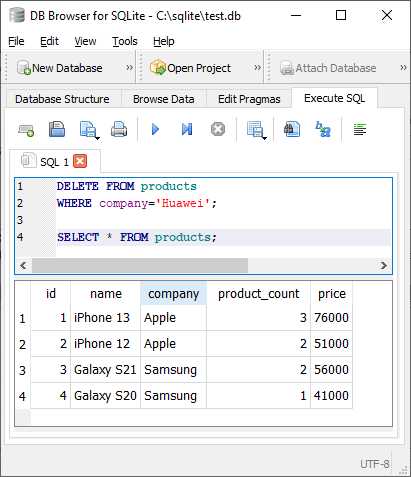411x477 pixels.
Task: Switch to the Browse Data tab
Action: pos(164,99)
